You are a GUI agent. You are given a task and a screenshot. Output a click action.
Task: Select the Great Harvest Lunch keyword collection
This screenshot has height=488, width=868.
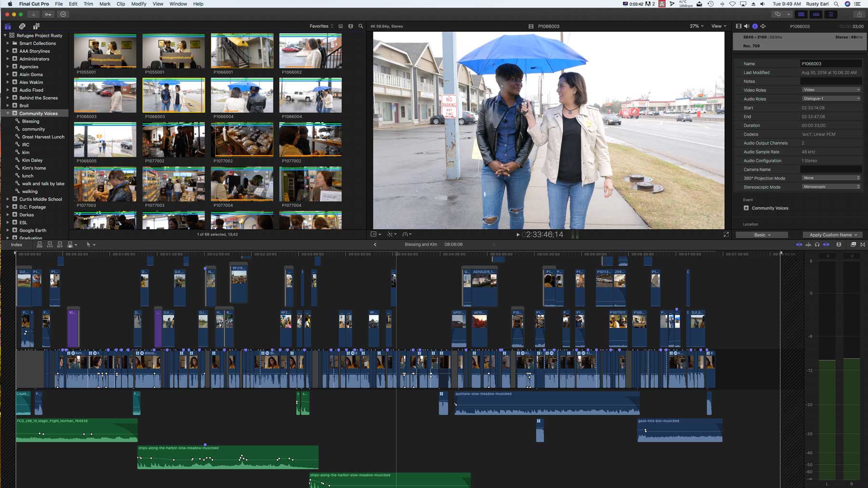coord(43,137)
